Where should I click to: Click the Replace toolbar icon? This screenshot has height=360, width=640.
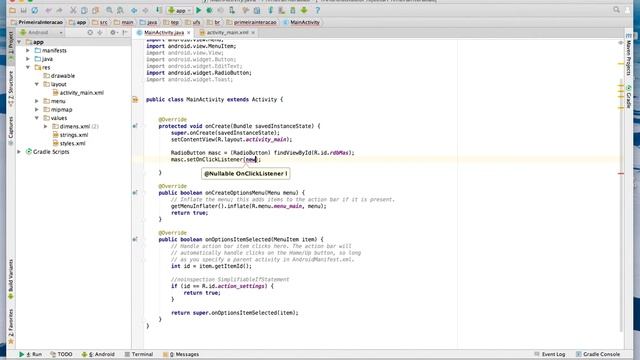pos(120,10)
